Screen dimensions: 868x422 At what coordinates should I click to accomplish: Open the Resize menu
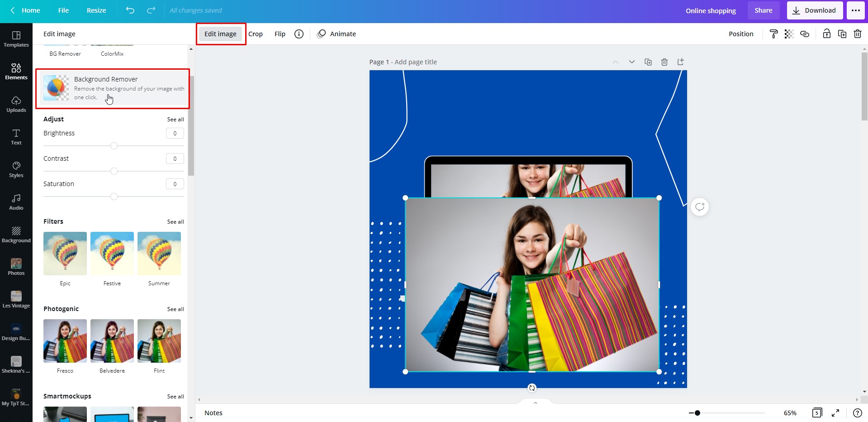[x=96, y=10]
